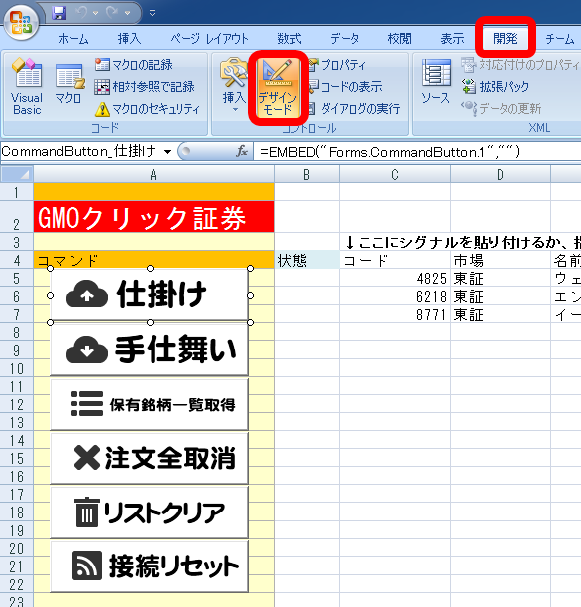This screenshot has height=607, width=581.
Task: Open the undo history dropdown arrow
Action: pos(95,13)
